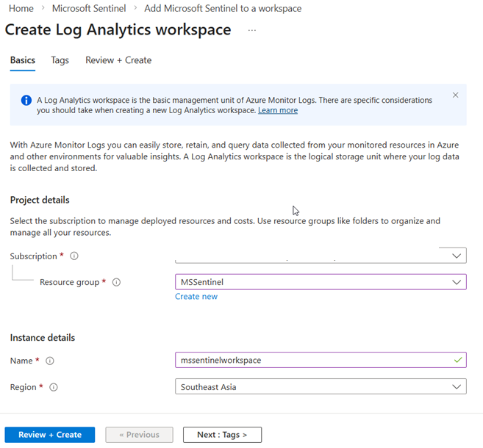Click the Region field label

coord(23,387)
